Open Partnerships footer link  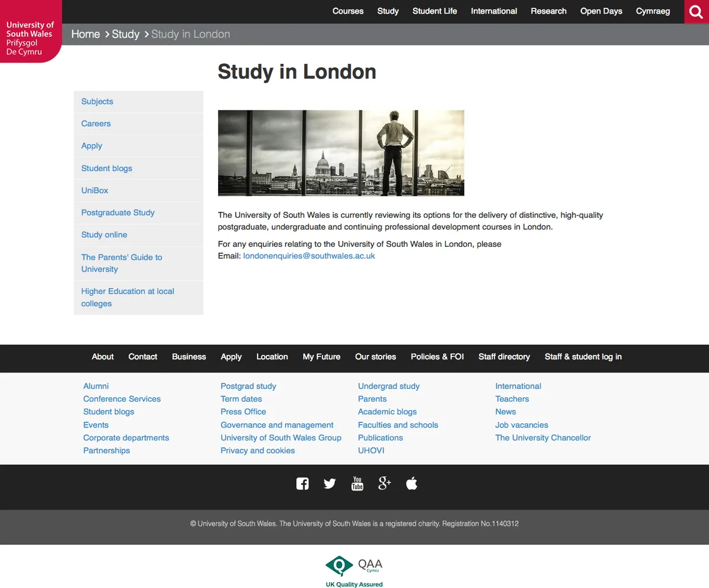point(106,450)
